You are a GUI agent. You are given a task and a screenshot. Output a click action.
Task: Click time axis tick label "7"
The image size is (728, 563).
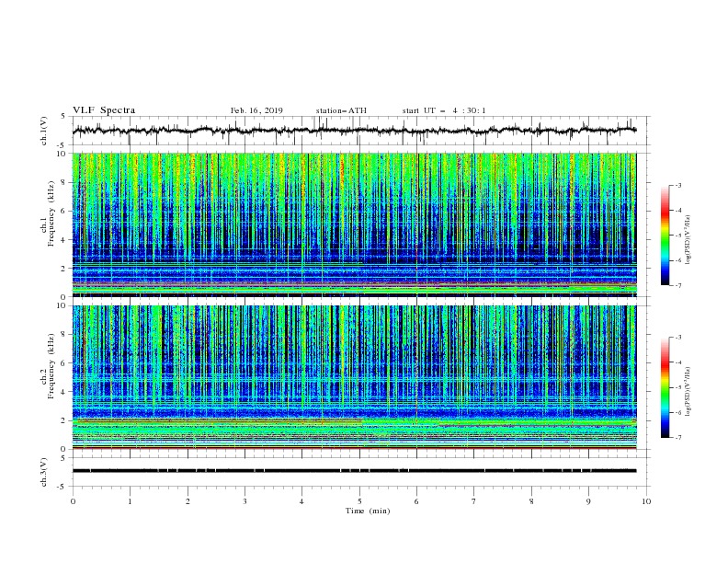click(x=474, y=501)
